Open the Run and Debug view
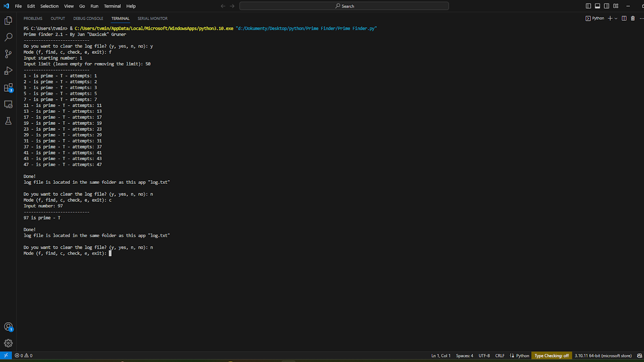Viewport: 644px width, 362px height. coord(8,70)
